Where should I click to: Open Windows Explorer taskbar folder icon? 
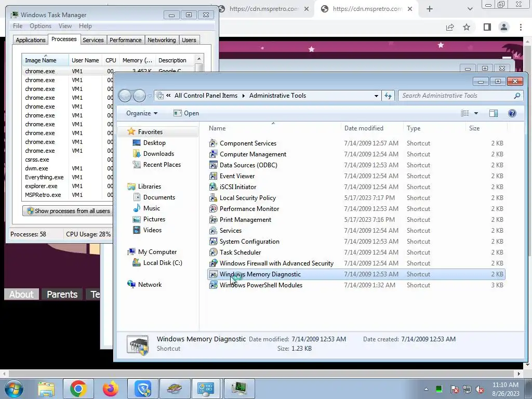(46, 389)
